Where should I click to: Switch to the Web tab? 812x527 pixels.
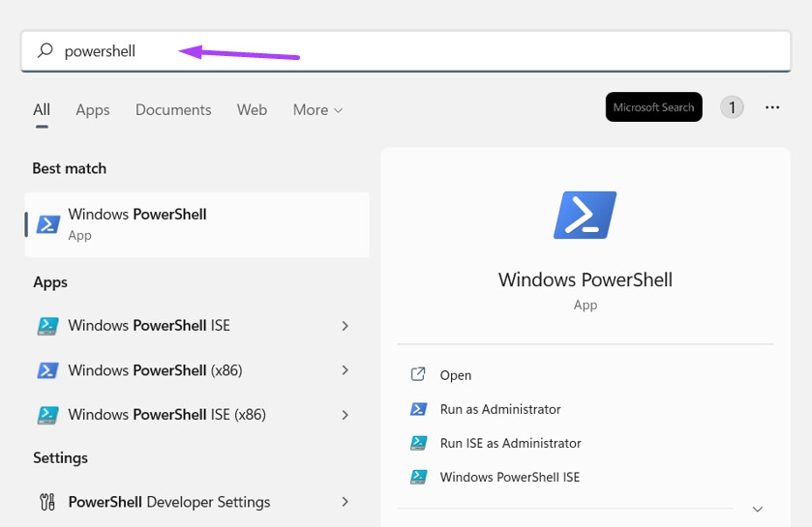tap(252, 109)
